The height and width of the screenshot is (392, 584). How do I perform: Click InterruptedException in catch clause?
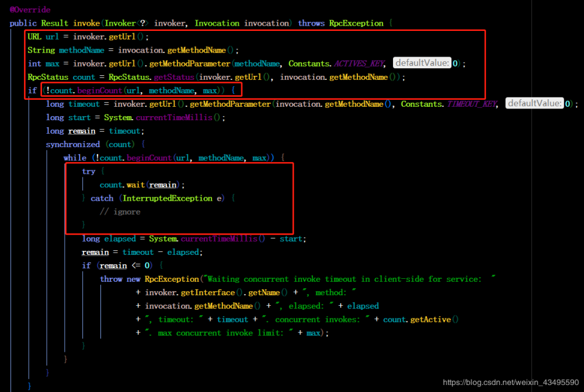point(168,198)
